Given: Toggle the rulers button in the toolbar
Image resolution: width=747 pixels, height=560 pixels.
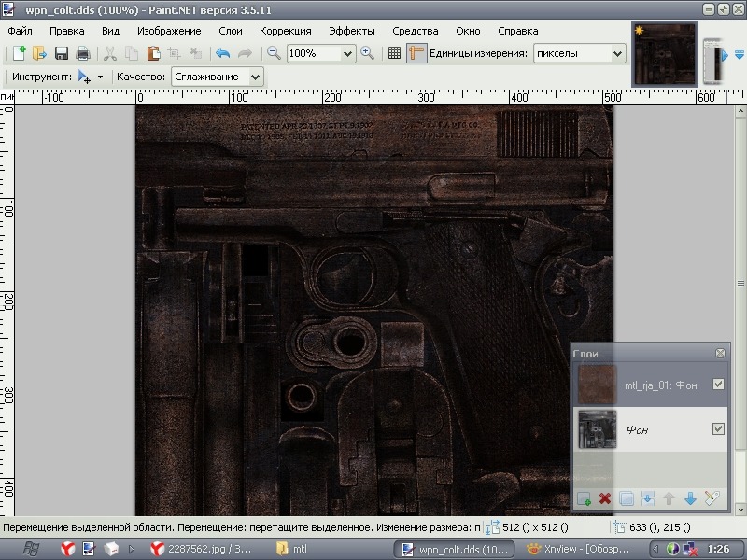Looking at the screenshot, I should coord(416,54).
